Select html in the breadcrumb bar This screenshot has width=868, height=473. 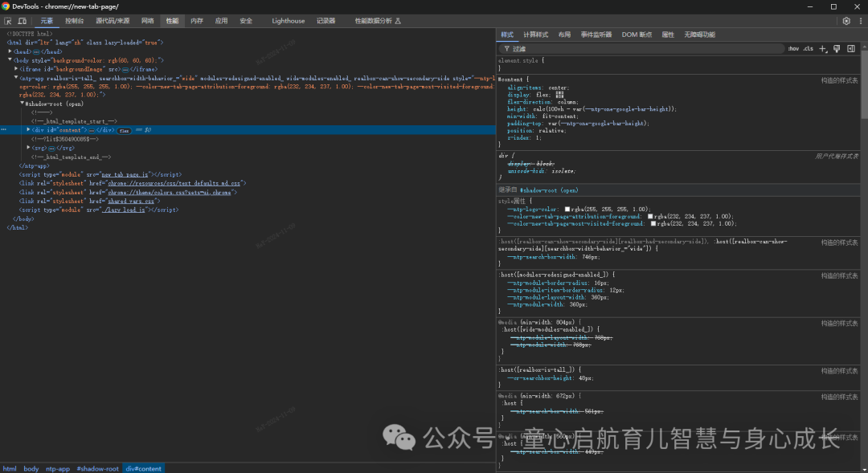pos(10,468)
